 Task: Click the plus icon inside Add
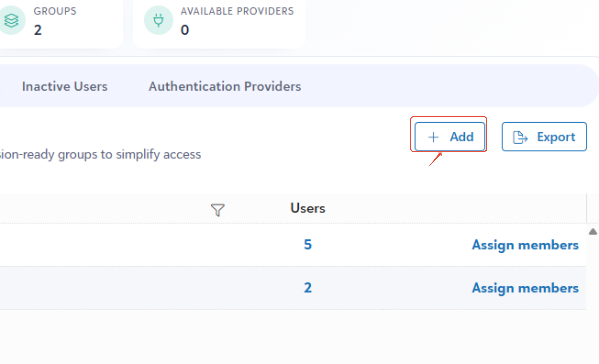433,137
